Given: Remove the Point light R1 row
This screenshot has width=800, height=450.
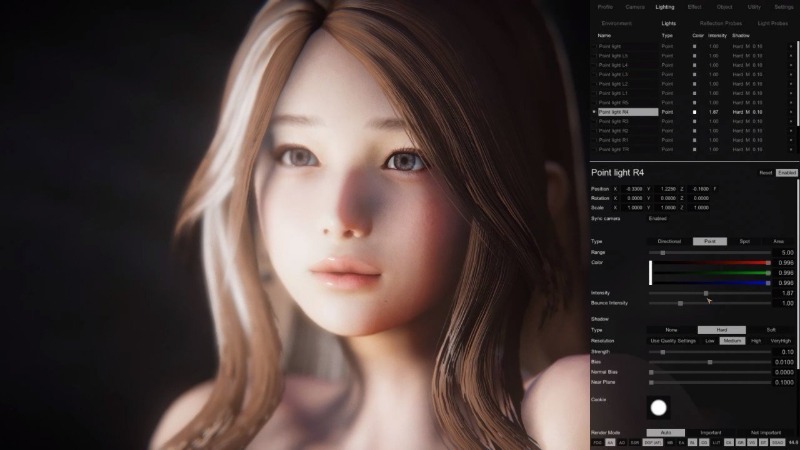Looking at the screenshot, I should [791, 140].
